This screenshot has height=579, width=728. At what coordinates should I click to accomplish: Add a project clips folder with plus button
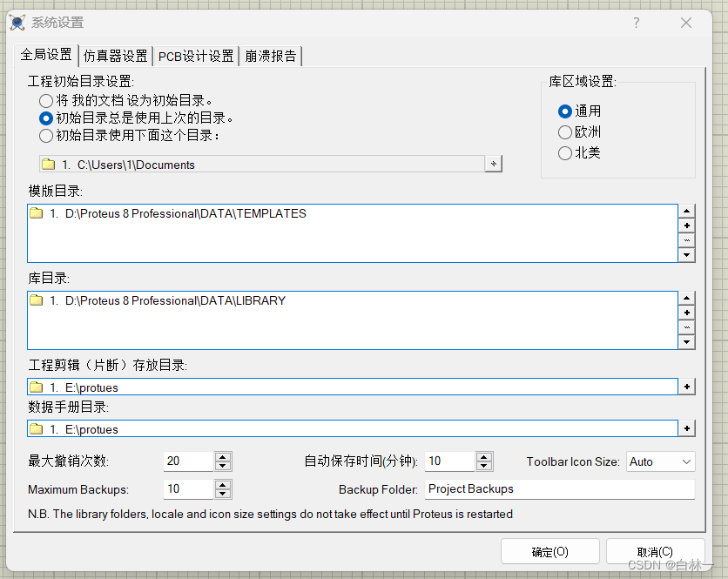pyautogui.click(x=687, y=387)
